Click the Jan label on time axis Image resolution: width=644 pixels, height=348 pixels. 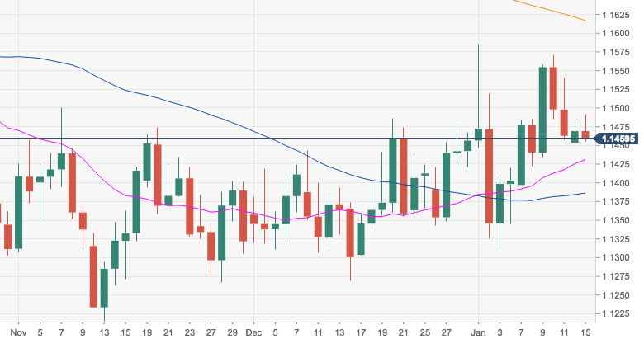coord(478,332)
